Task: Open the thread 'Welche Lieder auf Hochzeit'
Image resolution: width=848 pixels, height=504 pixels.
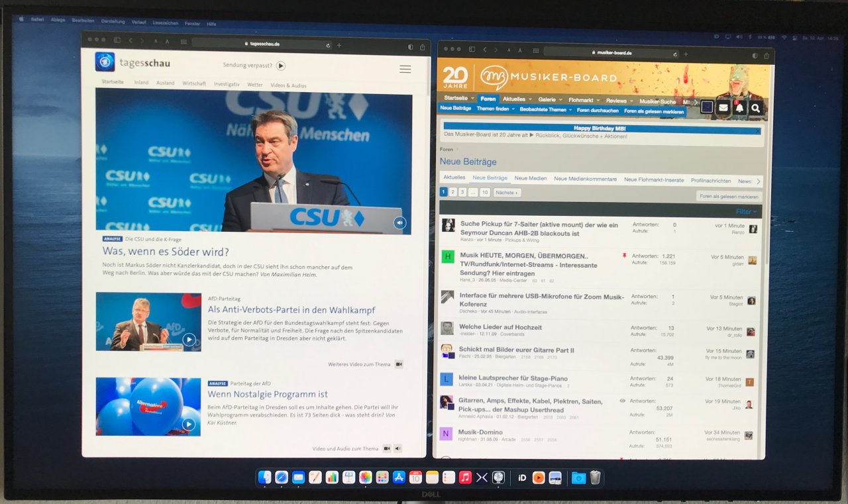Action: (500, 327)
